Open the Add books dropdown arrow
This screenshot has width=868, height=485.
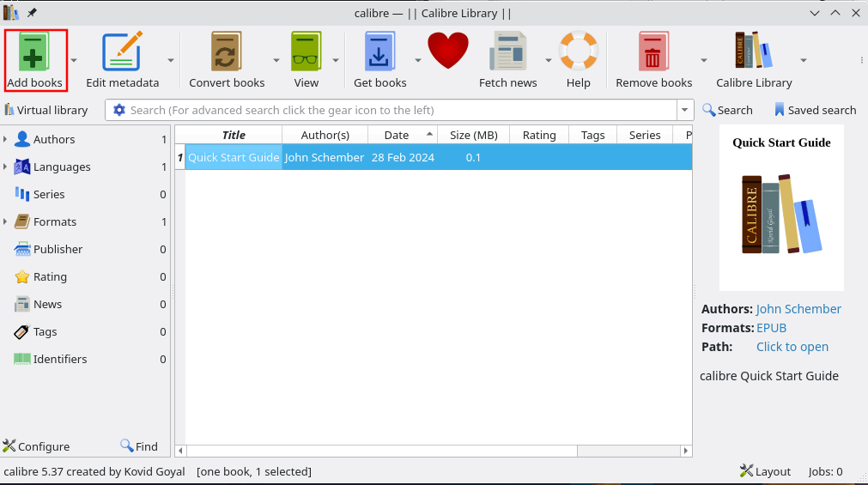pos(74,60)
